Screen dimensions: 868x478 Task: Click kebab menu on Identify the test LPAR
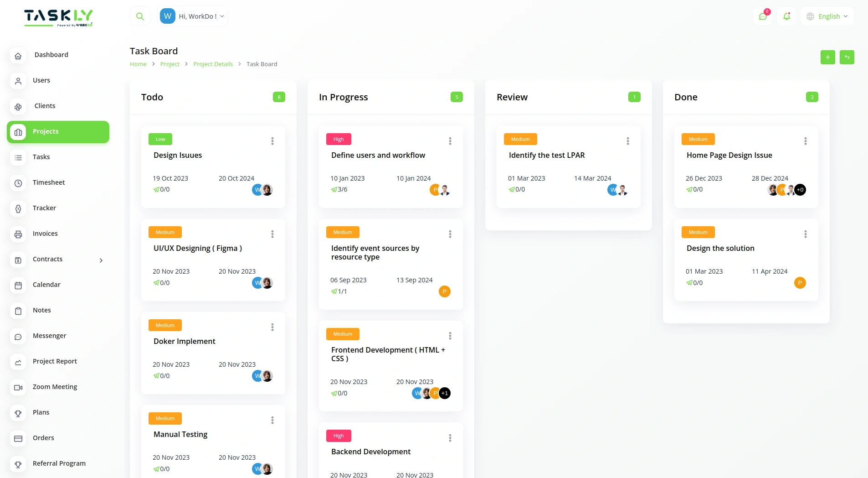(628, 141)
